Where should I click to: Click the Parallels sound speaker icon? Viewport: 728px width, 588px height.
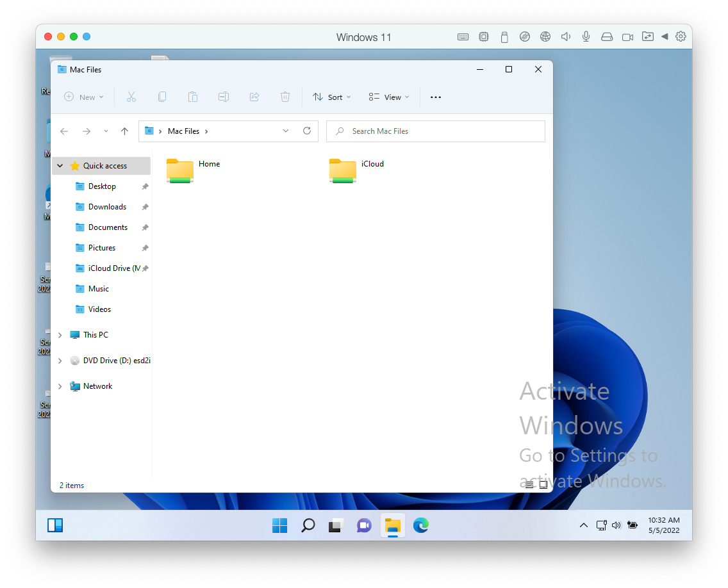point(565,37)
